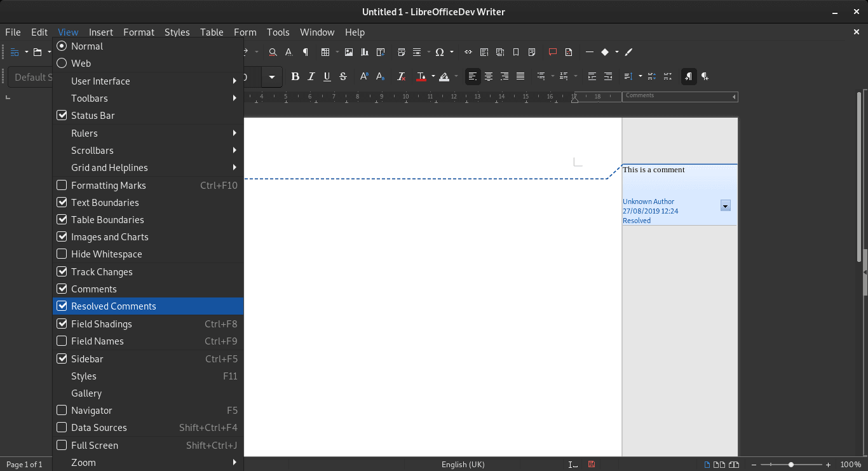Open the Tools menu
The image size is (868, 471).
pos(278,32)
